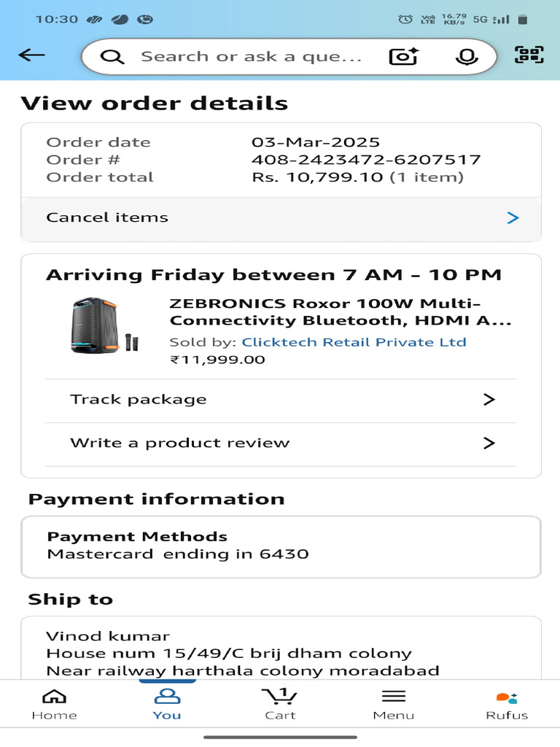
Task: Expand Cancel items chevron
Action: coord(513,217)
